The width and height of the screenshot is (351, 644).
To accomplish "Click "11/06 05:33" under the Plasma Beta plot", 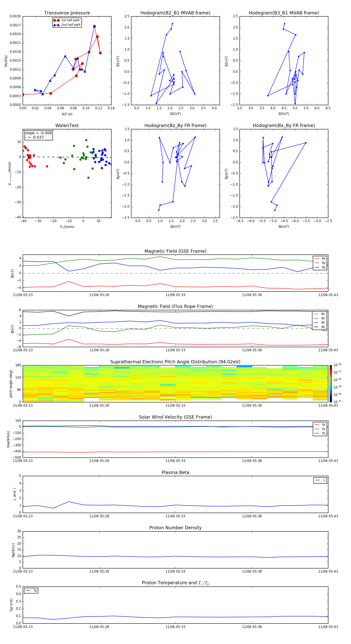I will pos(175,516).
